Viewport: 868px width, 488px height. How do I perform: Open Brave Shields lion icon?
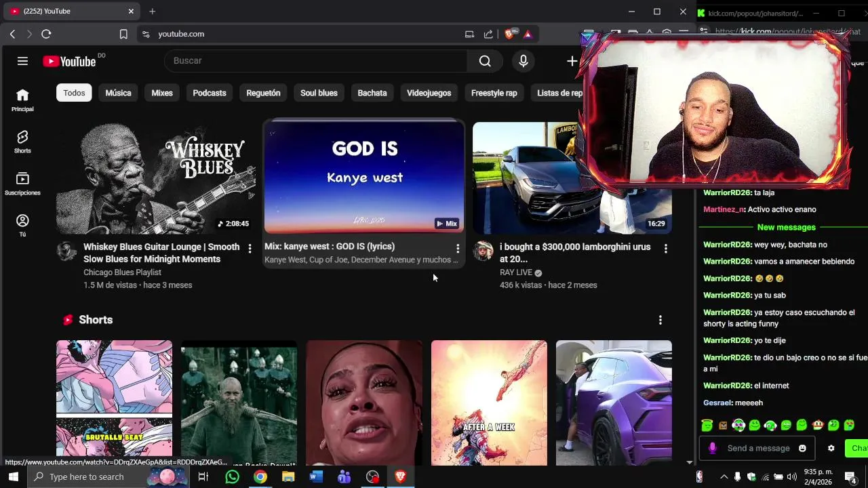click(510, 34)
